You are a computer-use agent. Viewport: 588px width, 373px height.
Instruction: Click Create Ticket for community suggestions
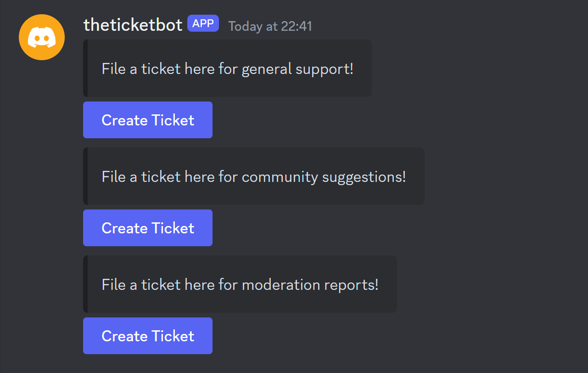click(147, 227)
